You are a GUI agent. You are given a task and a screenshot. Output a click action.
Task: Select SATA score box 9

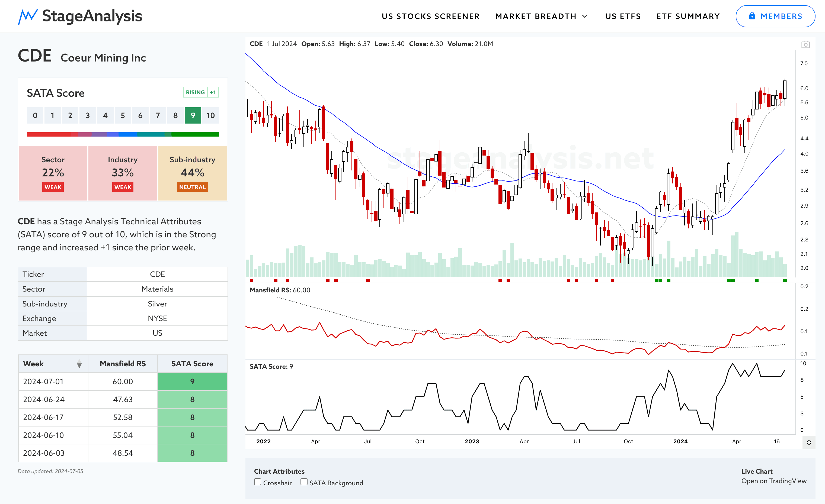tap(193, 116)
